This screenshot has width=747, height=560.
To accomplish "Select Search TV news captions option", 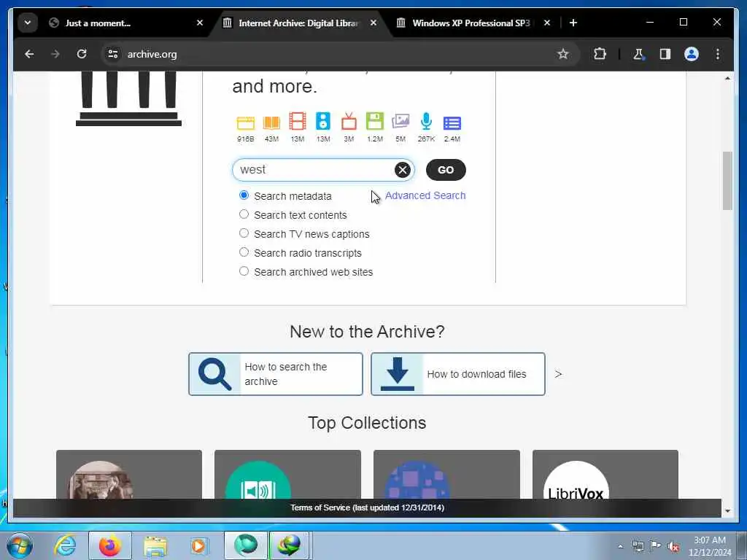I will click(244, 233).
